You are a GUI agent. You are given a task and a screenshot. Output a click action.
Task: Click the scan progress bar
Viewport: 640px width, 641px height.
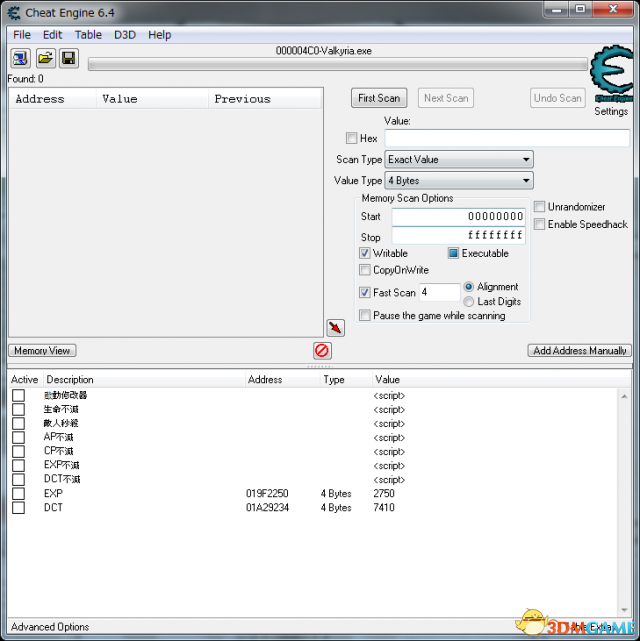337,65
